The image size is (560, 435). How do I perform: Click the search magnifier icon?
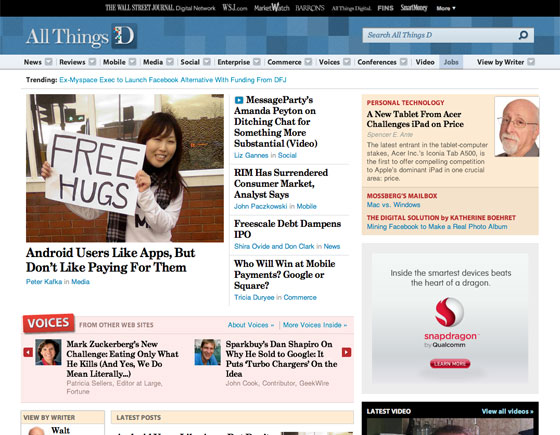coord(523,35)
